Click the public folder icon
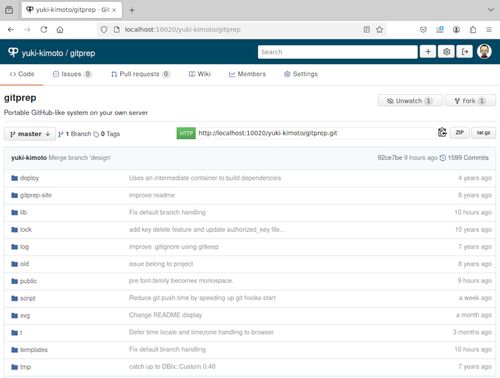 coord(14,281)
